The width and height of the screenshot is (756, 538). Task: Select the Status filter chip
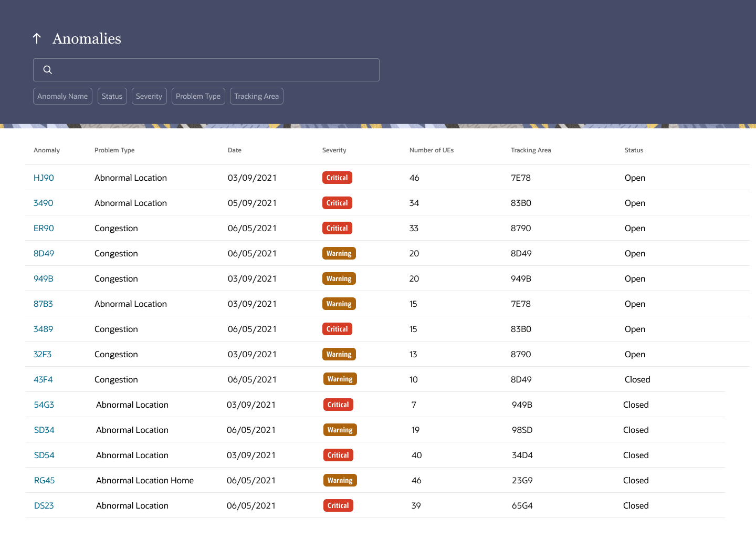coord(112,96)
